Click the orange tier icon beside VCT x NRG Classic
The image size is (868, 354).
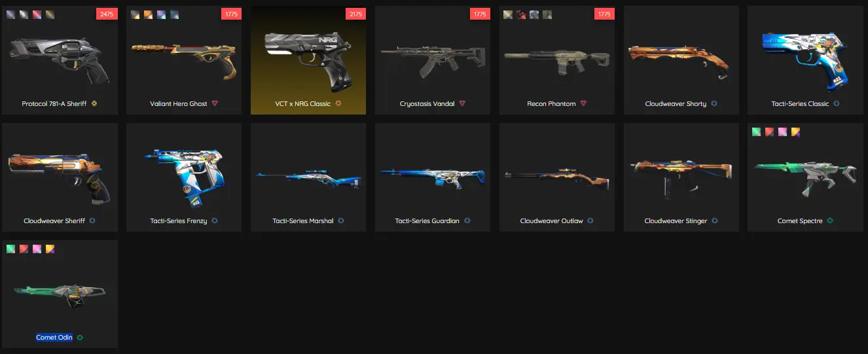(x=338, y=103)
